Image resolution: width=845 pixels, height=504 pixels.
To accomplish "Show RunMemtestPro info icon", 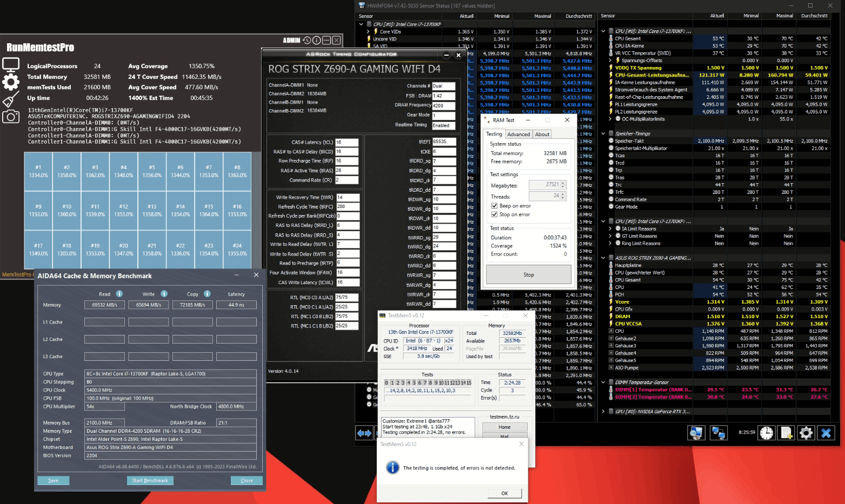I will coord(317,40).
